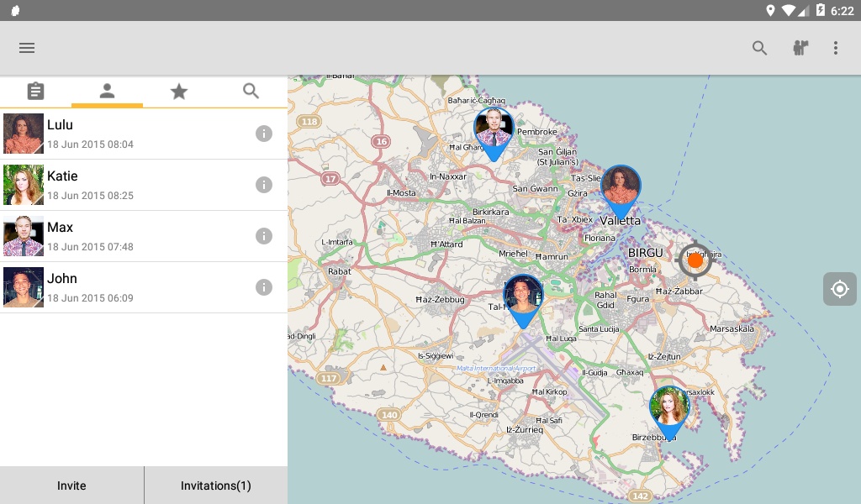Tap the orange current location dot

[695, 260]
